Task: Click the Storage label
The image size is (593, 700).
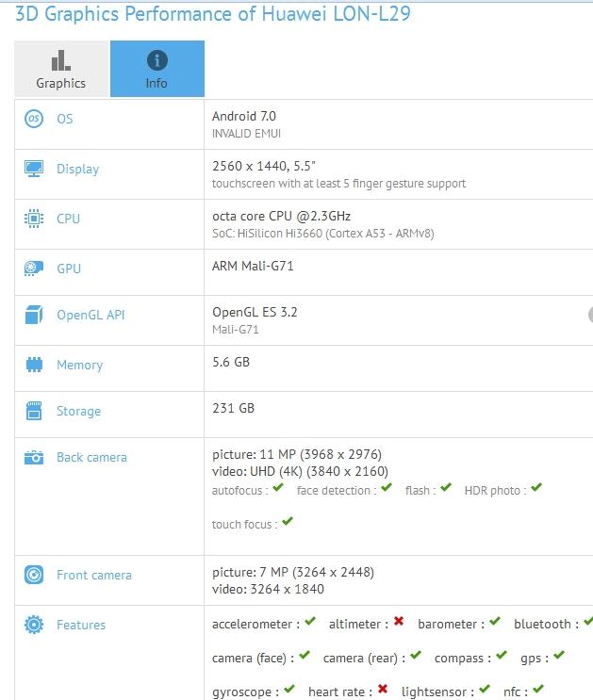Action: (x=78, y=411)
